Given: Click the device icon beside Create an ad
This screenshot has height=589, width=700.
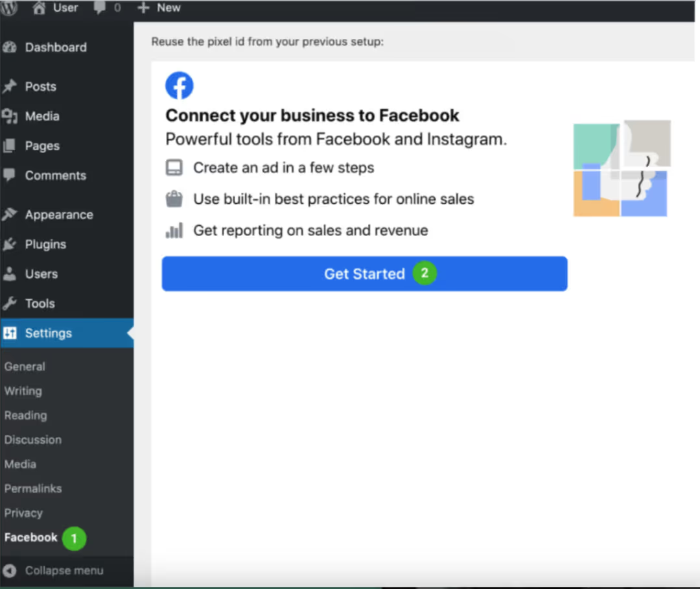Looking at the screenshot, I should coord(174,167).
